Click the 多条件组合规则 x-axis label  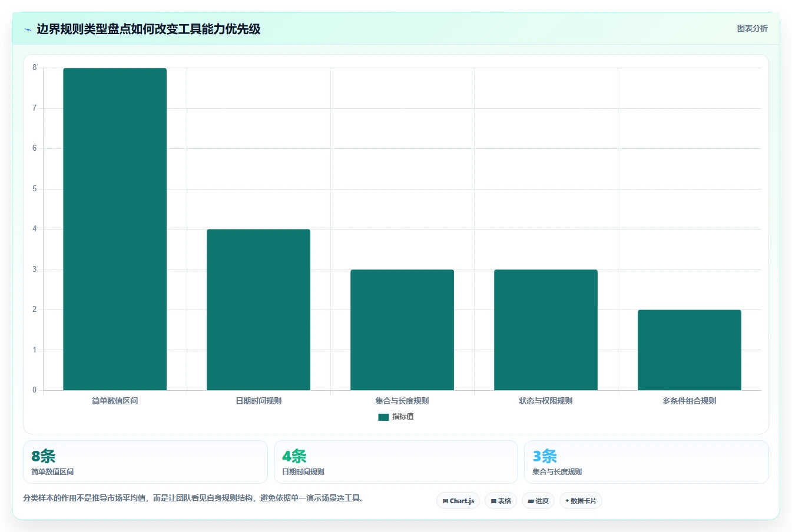click(690, 401)
